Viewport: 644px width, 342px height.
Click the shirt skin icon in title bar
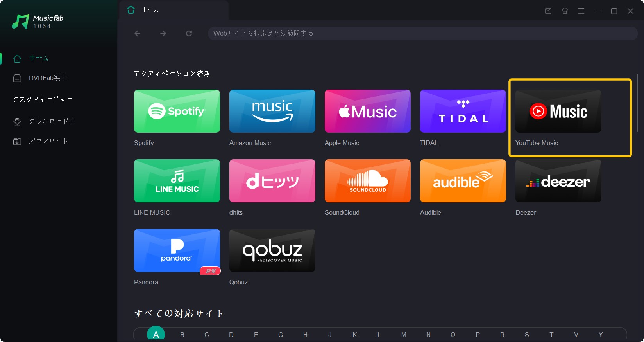click(x=565, y=11)
